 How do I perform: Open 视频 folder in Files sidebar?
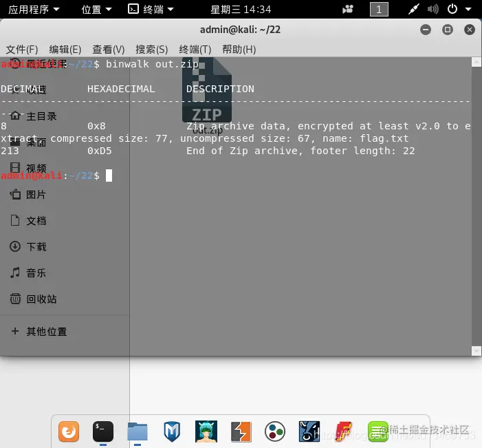(28, 169)
